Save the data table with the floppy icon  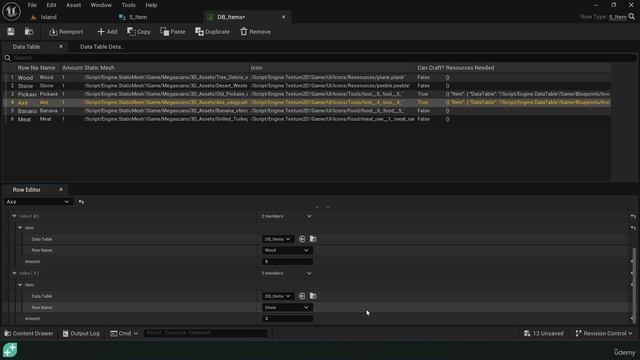[x=11, y=31]
